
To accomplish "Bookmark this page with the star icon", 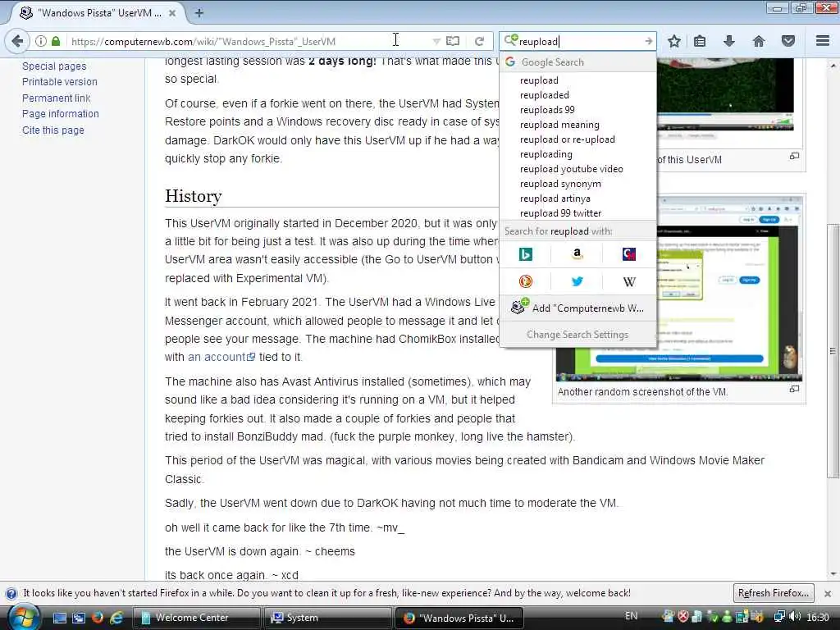I will pos(674,41).
